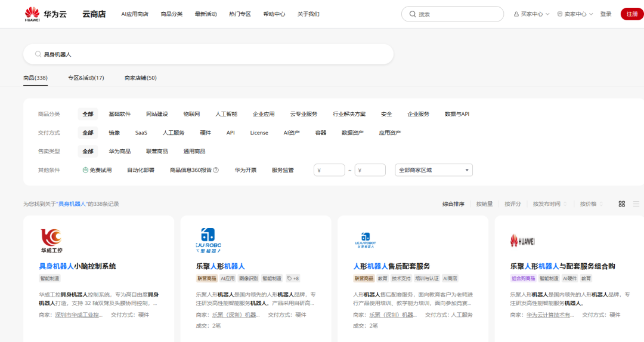The height and width of the screenshot is (342, 644).
Task: Click the HUAWEI logo on fourth product card
Action: pyautogui.click(x=522, y=241)
